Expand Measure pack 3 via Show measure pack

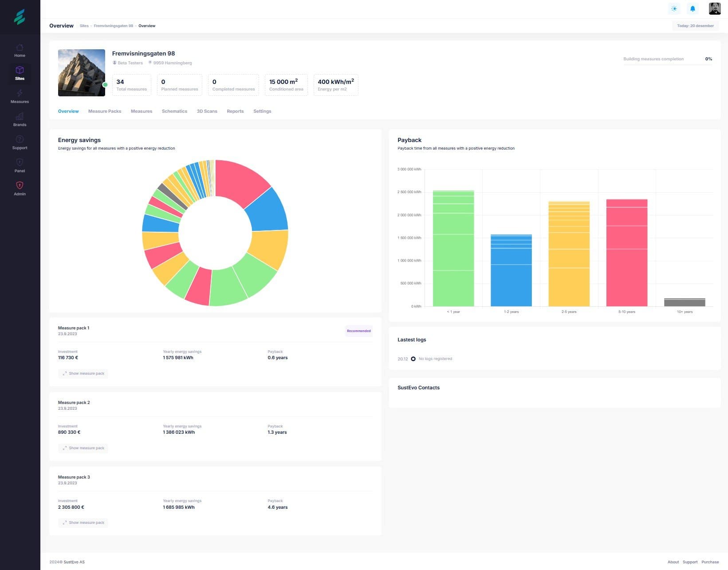point(83,522)
